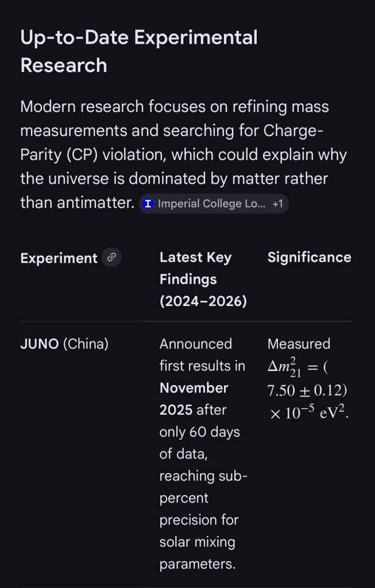Click the 7.50 ± 0.12 value
The height and width of the screenshot is (588, 375).
307,390
